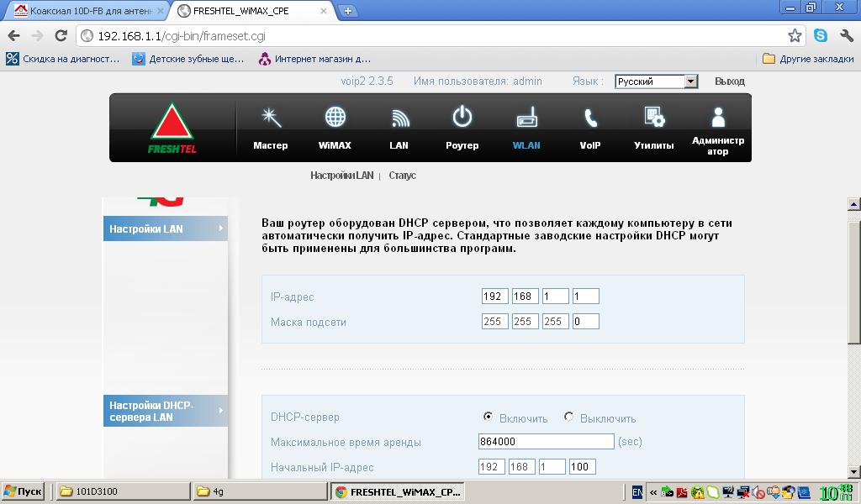861x504 pixels.
Task: Expand Настройки DHCP-сервера LAN sidebar section
Action: tap(166, 411)
